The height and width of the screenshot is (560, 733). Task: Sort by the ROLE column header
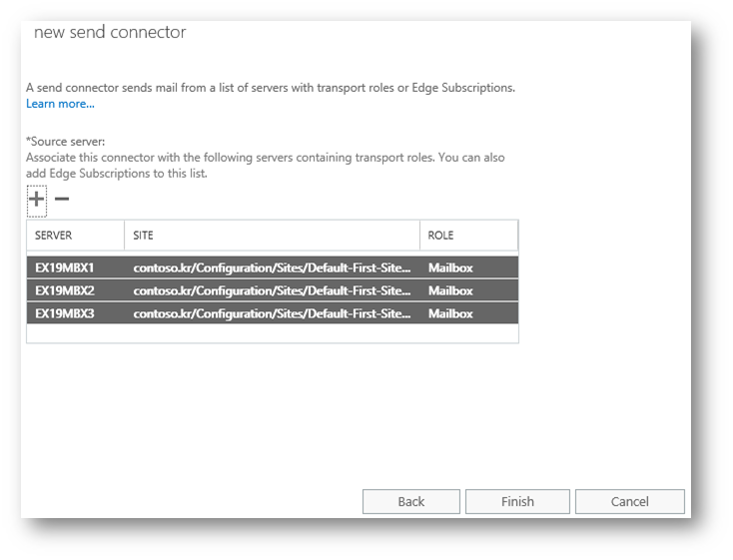[x=469, y=236]
